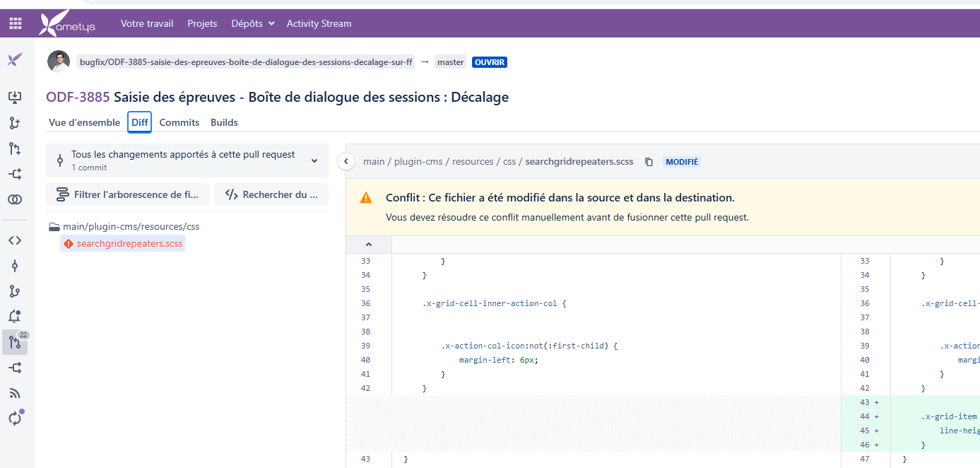Open the Dépôts dropdown menu
980x468 pixels.
point(252,23)
